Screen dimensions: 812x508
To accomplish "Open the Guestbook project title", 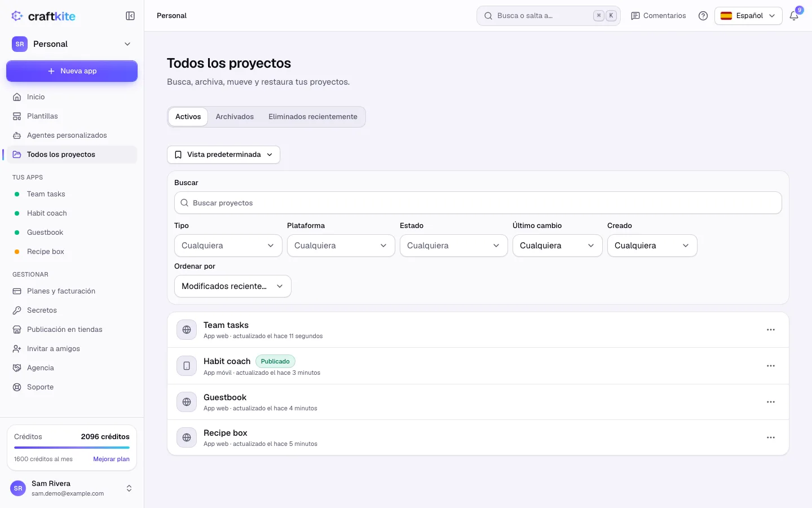I will [225, 397].
